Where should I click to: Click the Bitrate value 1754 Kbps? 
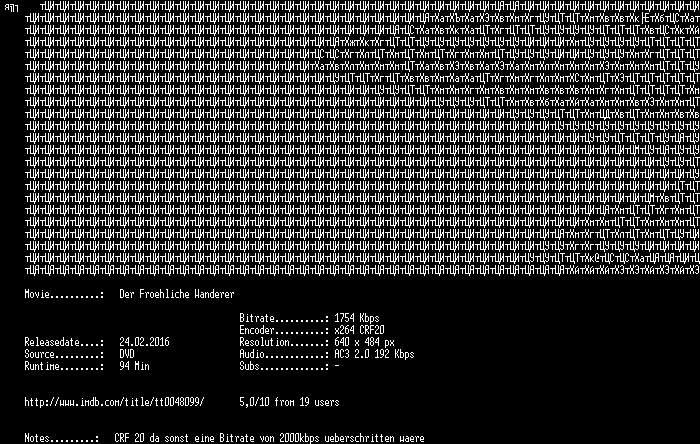(357, 318)
